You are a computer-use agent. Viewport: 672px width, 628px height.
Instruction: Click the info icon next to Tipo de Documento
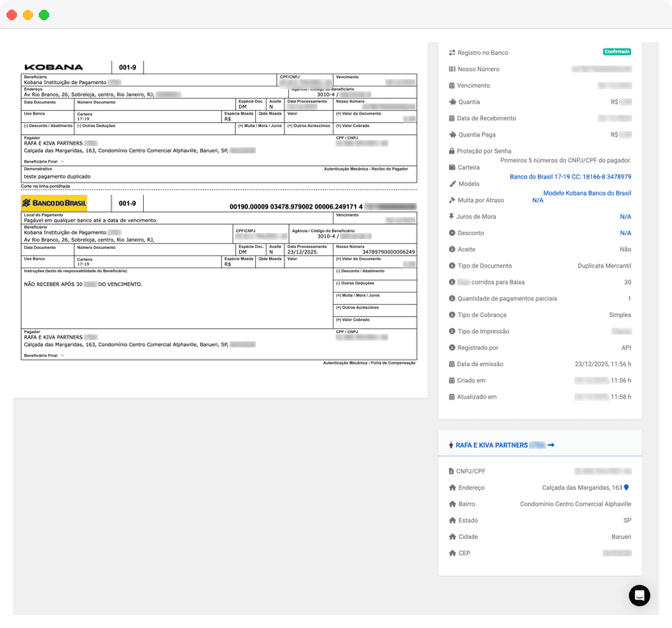(451, 266)
